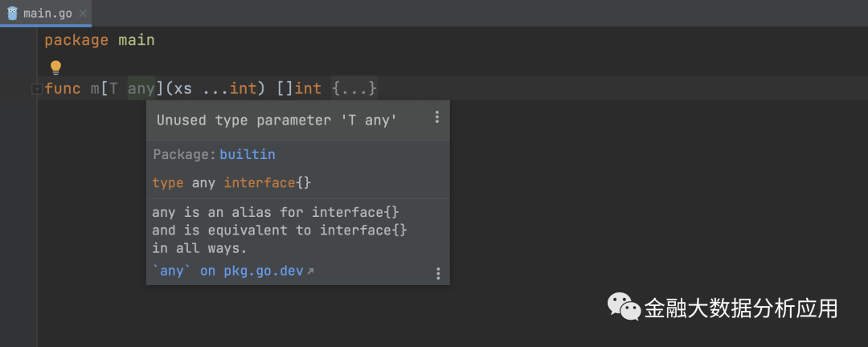This screenshot has height=347, width=868.
Task: Click the Go gopher icon on main.go tab
Action: point(12,13)
